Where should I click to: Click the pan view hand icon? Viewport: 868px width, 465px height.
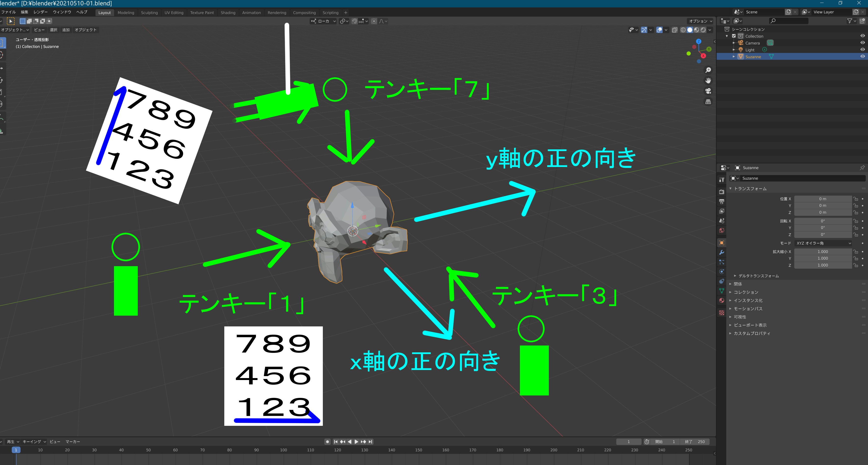(708, 81)
